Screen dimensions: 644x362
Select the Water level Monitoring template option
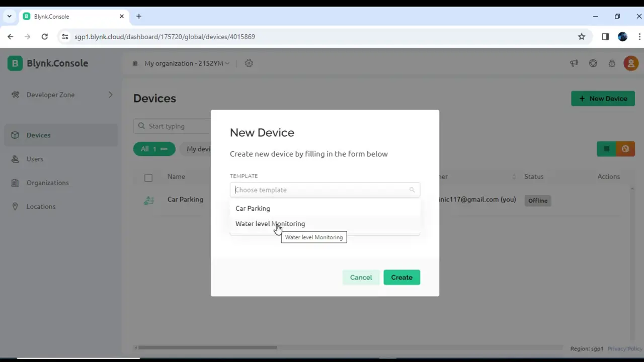tap(325, 224)
